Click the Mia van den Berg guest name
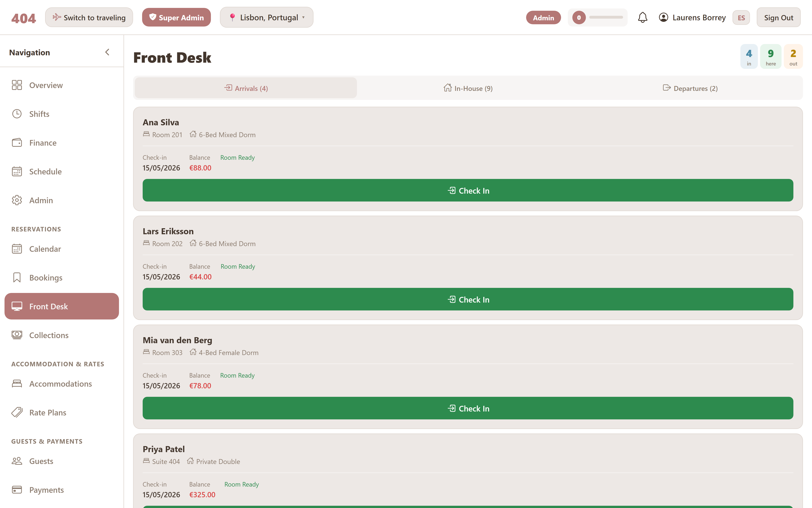Screen dimensions: 812x508 [177, 340]
